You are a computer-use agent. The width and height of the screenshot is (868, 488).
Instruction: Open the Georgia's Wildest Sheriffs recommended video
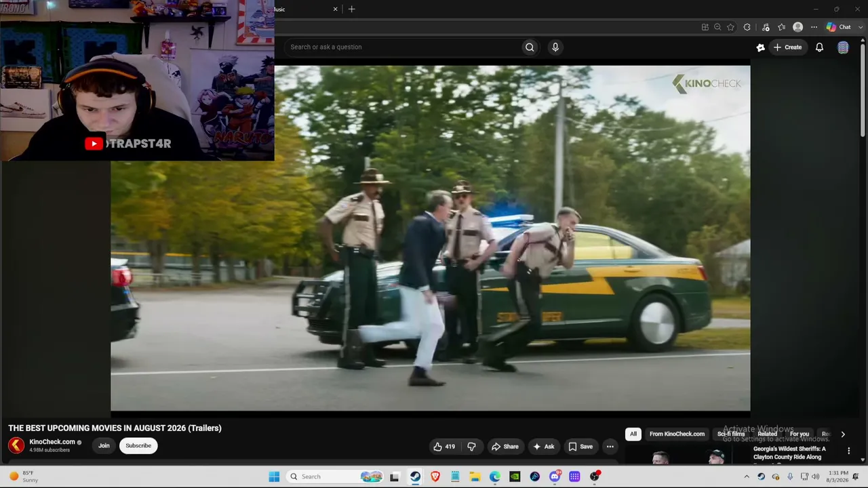(789, 453)
